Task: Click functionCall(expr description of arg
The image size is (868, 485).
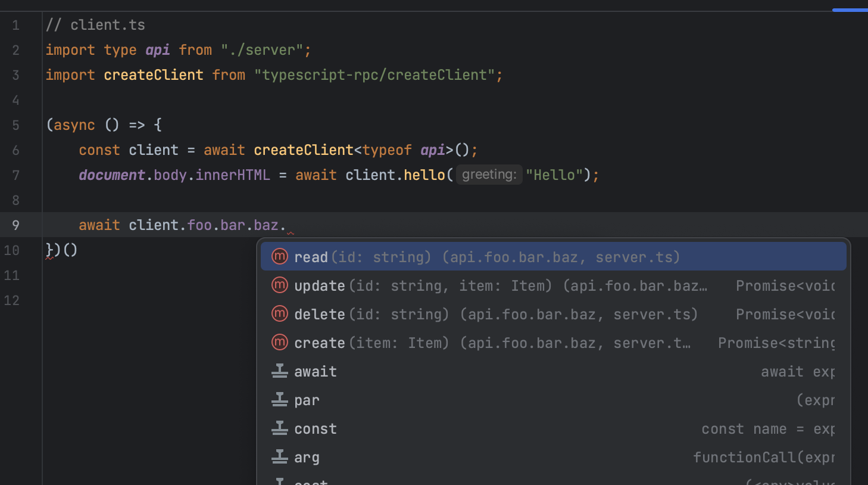Action: pyautogui.click(x=764, y=457)
